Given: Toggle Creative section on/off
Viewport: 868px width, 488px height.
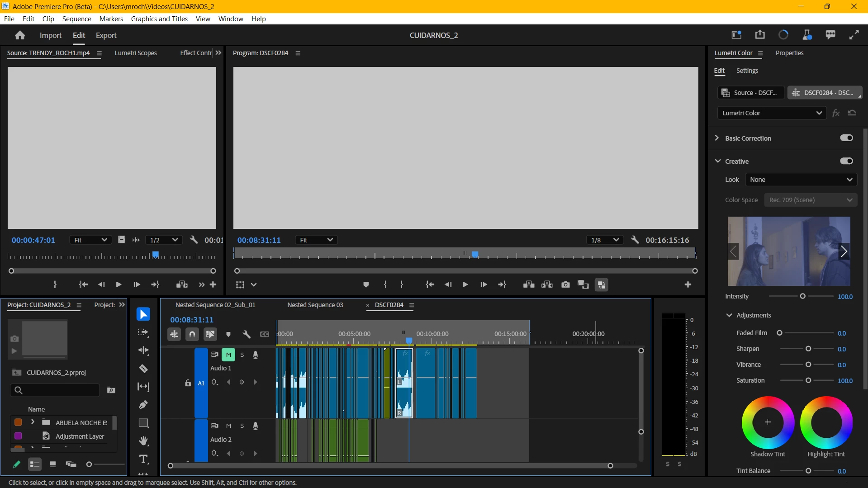Looking at the screenshot, I should 847,161.
